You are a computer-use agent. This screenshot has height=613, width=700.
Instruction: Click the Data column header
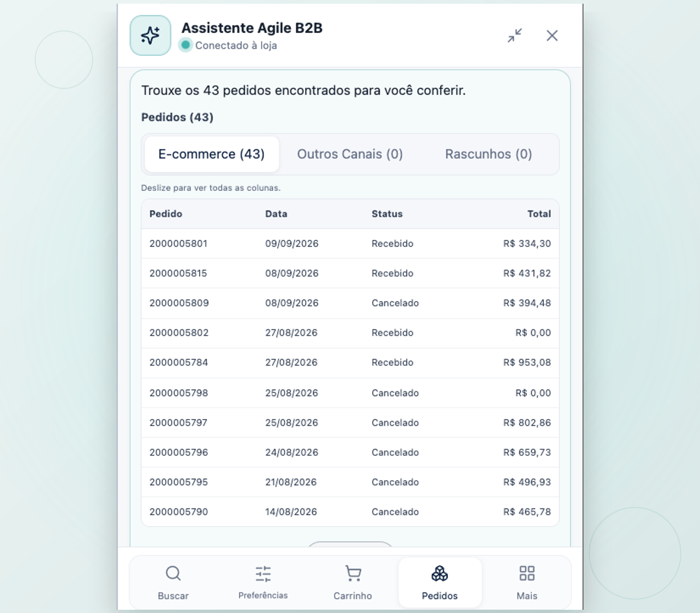276,214
